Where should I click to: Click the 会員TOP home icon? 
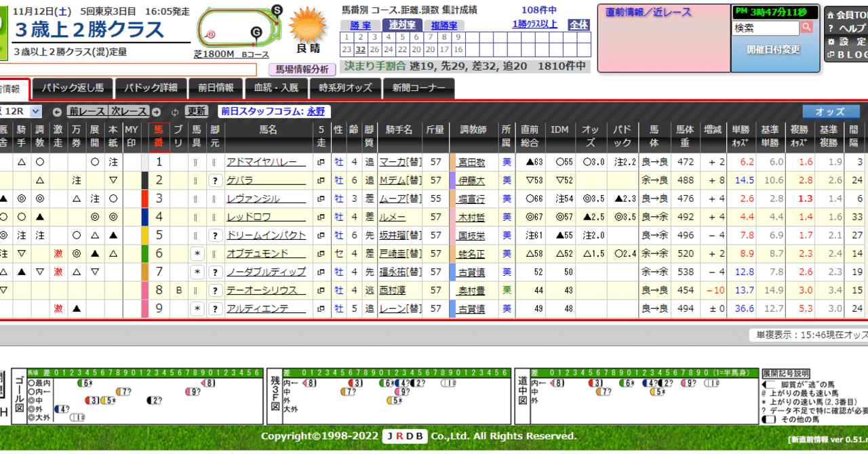click(x=830, y=14)
